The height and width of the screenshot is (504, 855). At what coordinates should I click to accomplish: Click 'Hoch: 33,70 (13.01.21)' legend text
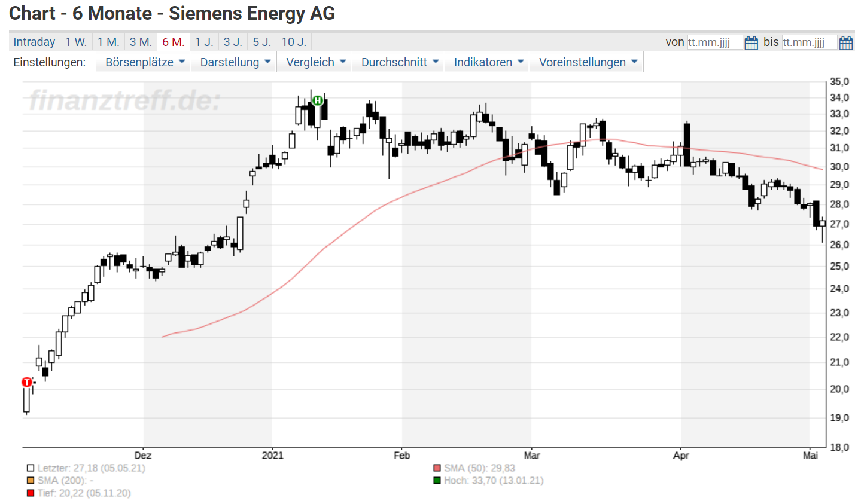[x=494, y=481]
